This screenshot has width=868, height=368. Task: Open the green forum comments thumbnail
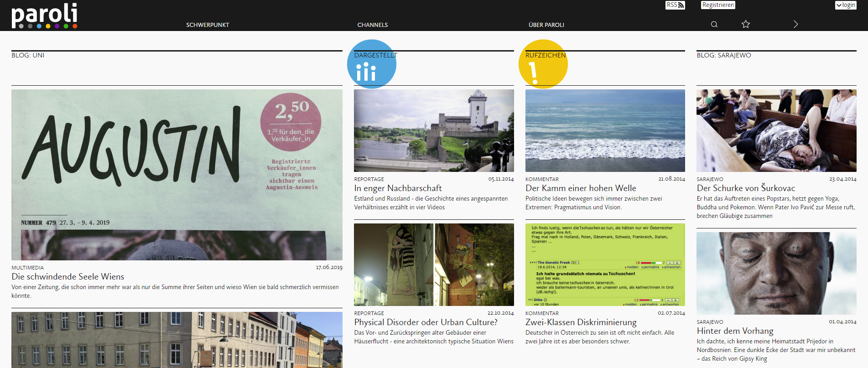pyautogui.click(x=605, y=264)
